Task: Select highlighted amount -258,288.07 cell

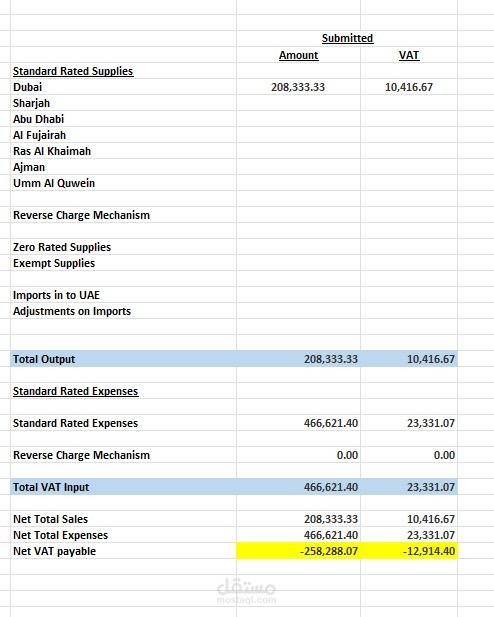Action: pos(298,551)
